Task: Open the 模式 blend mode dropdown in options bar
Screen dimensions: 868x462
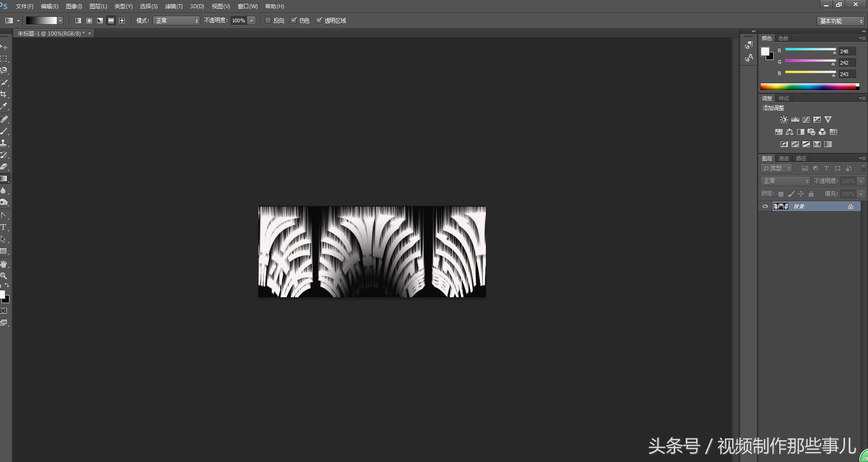Action: (x=176, y=20)
